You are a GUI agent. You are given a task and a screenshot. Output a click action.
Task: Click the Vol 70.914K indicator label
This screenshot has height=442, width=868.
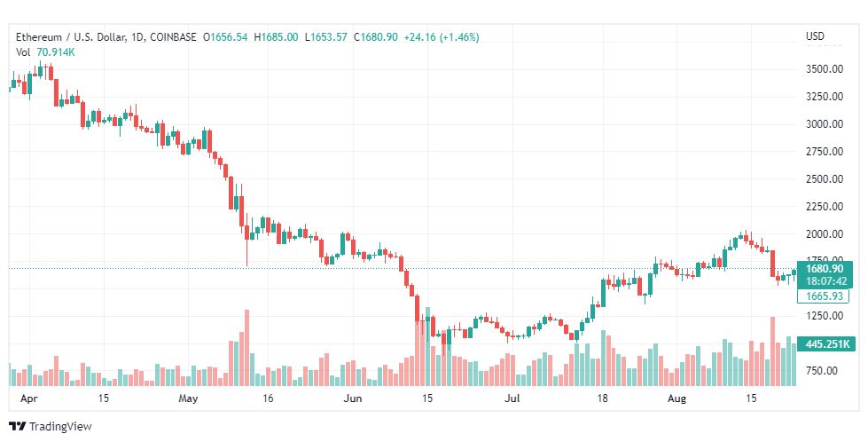[45, 52]
